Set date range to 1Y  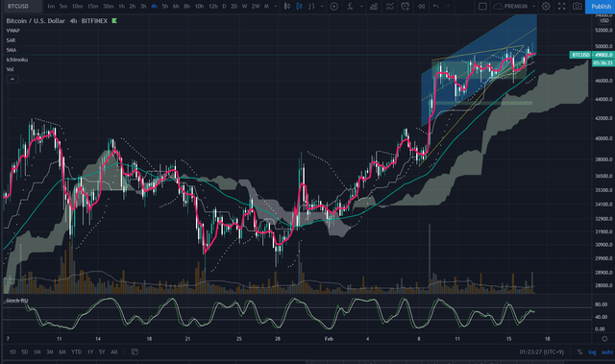90,352
